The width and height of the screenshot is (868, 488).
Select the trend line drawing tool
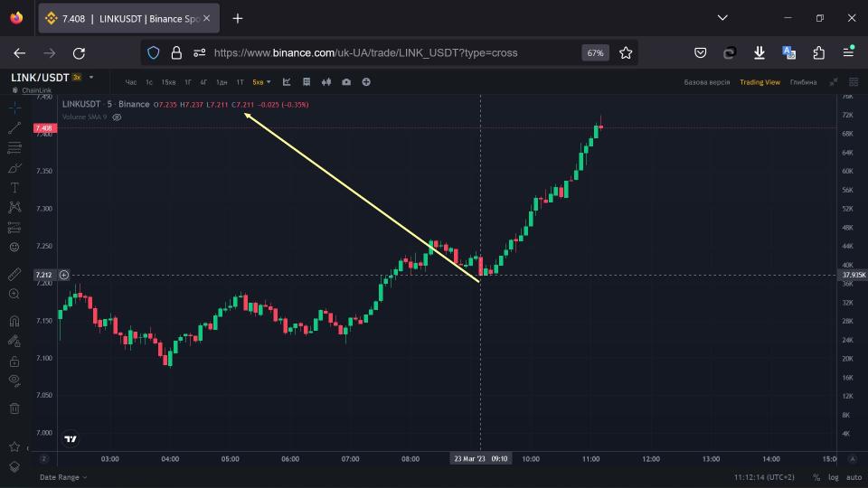pos(14,127)
